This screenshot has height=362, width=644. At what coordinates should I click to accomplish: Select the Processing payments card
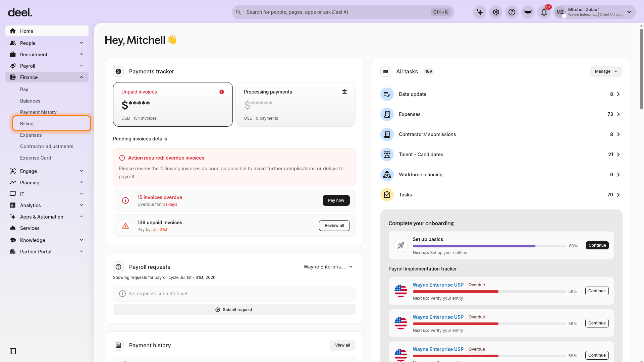point(296,104)
